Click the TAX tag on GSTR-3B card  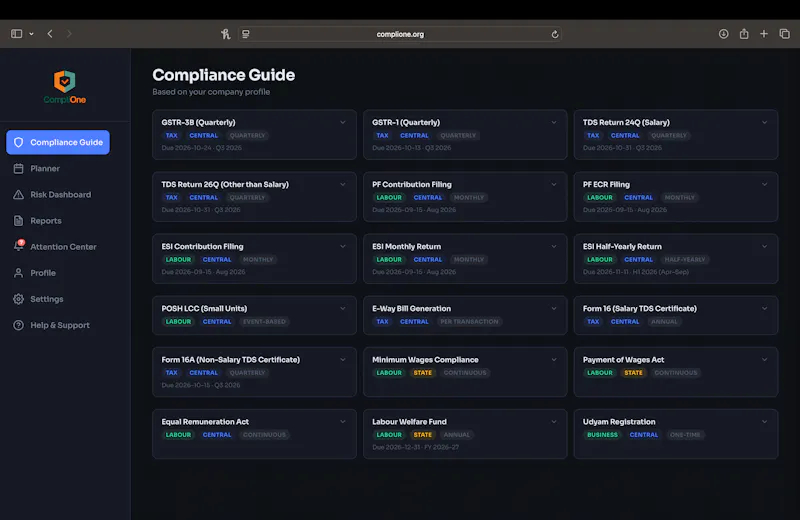(171, 135)
